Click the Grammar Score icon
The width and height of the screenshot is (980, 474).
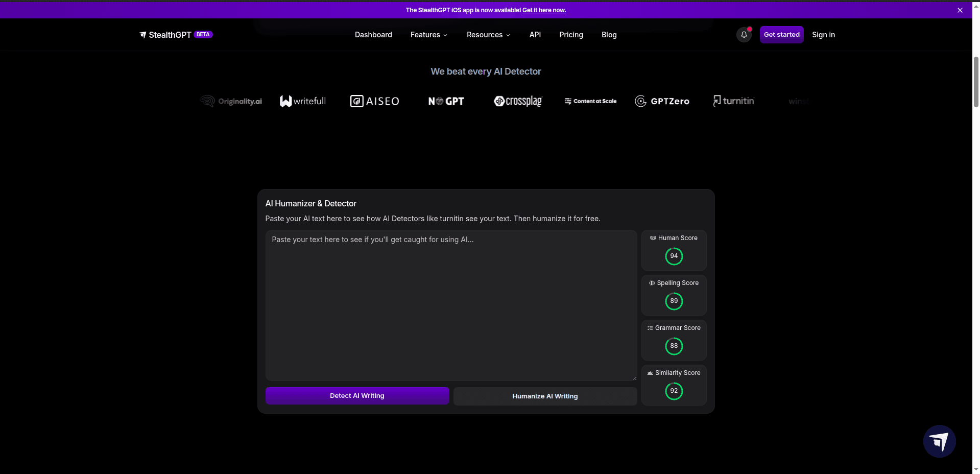[650, 328]
